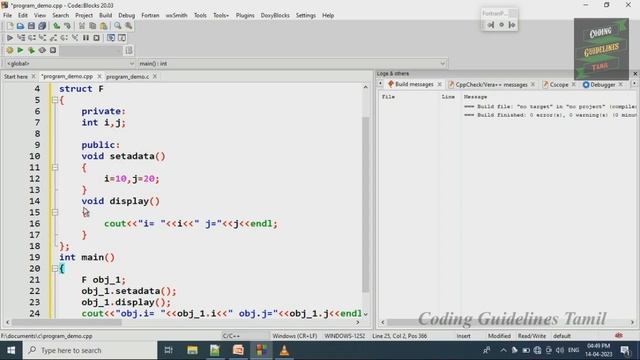Open the Debug menu

[x=127, y=15]
